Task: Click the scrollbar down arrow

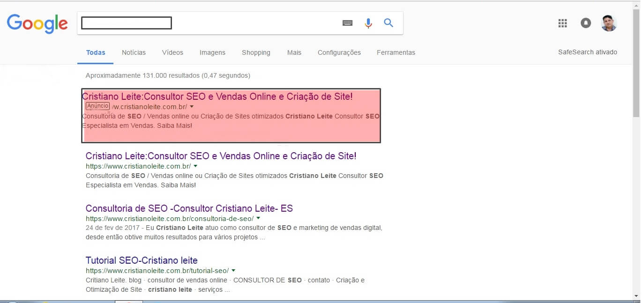Action: pos(636,296)
